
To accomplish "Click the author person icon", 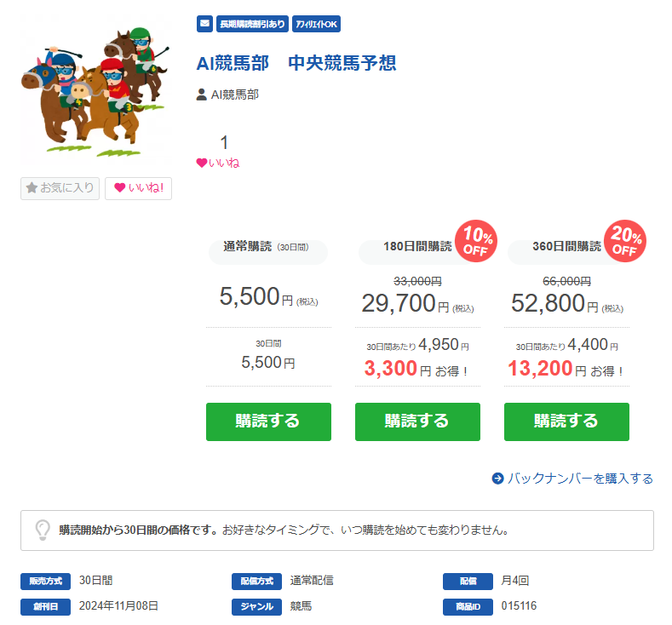I will tap(201, 95).
